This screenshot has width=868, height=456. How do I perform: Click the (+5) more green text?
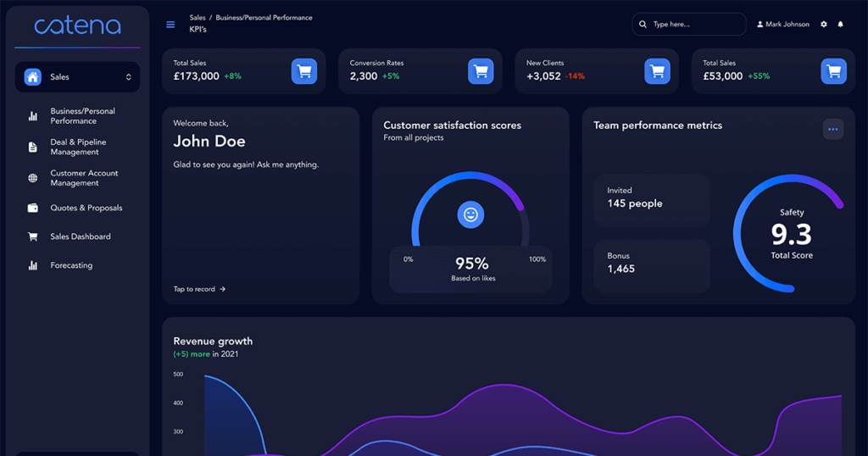192,354
